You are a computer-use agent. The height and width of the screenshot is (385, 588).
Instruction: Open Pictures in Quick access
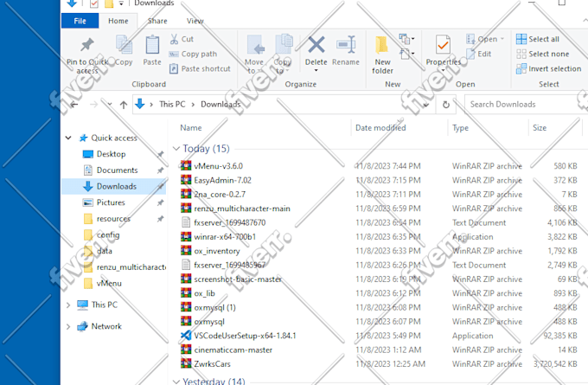pyautogui.click(x=111, y=202)
